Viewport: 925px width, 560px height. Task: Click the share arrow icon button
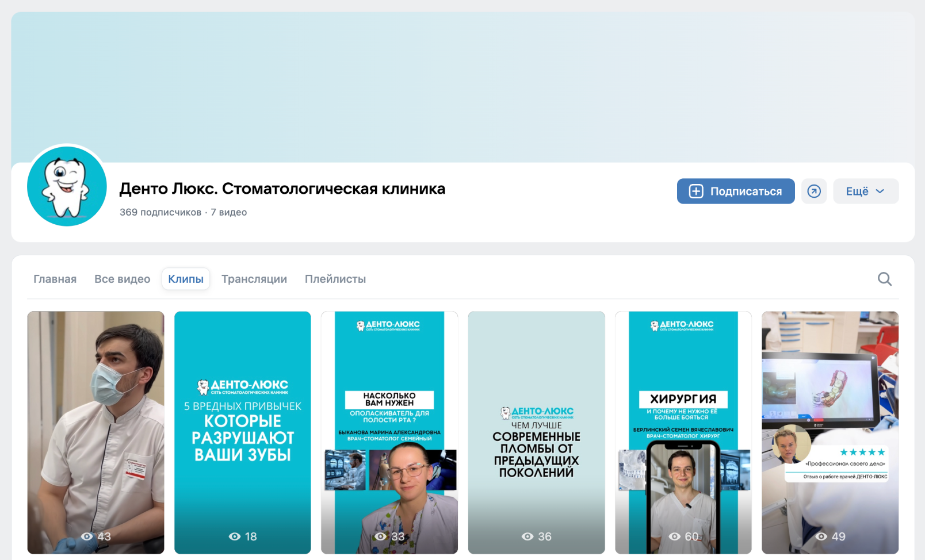(x=814, y=191)
